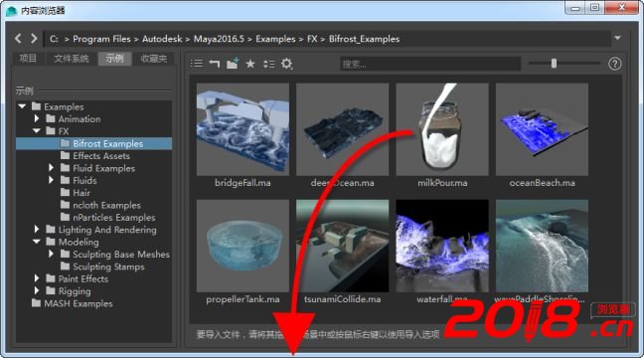Open the gear settings icon
The image size is (644, 358).
(286, 64)
